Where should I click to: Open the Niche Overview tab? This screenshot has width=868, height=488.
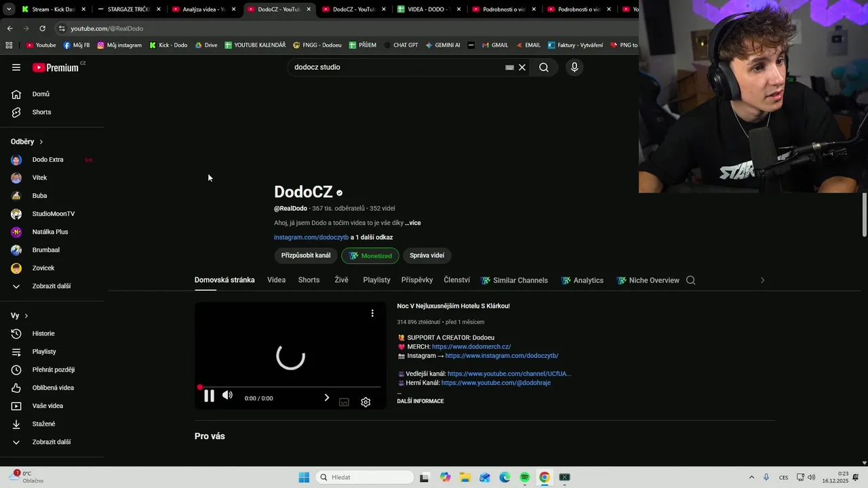point(648,280)
